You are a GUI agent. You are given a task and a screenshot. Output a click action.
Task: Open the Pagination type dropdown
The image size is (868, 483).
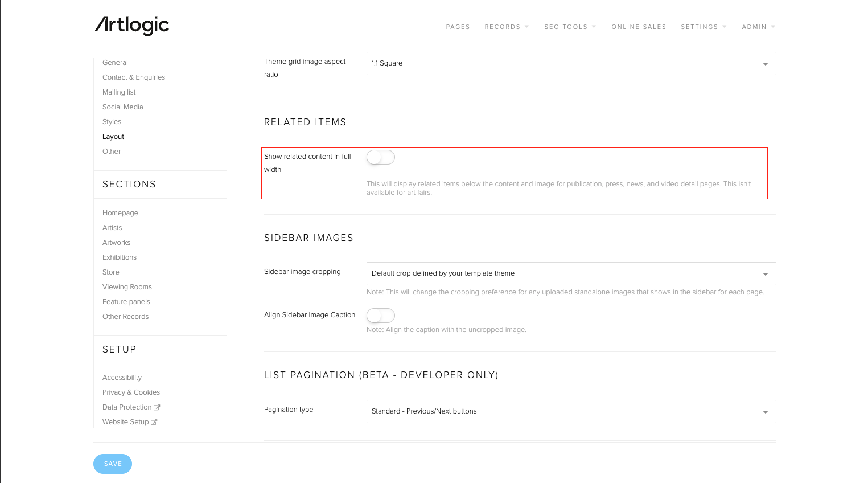tap(570, 412)
